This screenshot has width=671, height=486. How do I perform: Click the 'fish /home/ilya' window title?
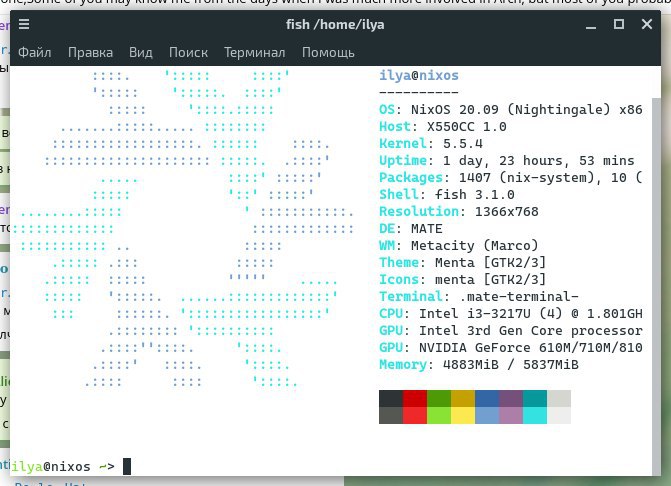[x=335, y=25]
